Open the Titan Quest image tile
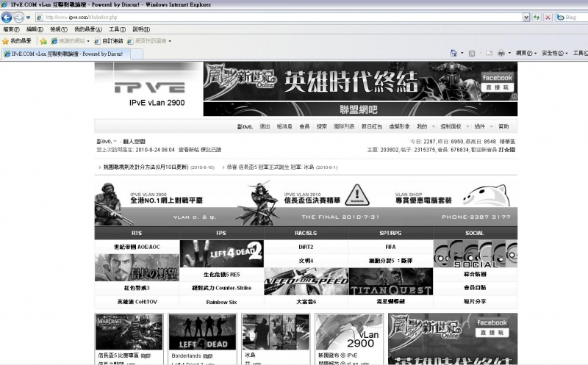588x365 pixels. (x=391, y=281)
